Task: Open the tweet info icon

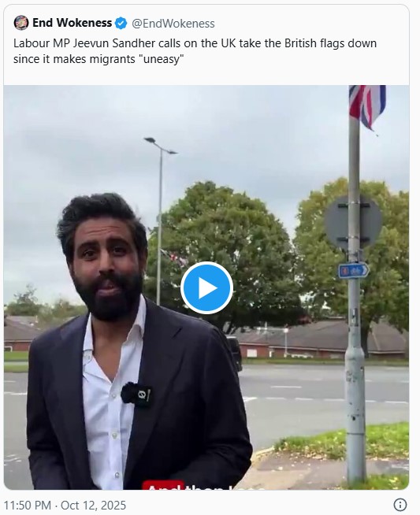Action: [400, 505]
